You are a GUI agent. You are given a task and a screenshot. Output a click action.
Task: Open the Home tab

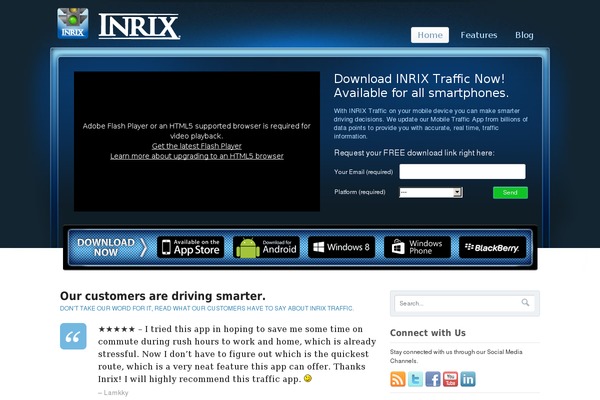point(430,35)
